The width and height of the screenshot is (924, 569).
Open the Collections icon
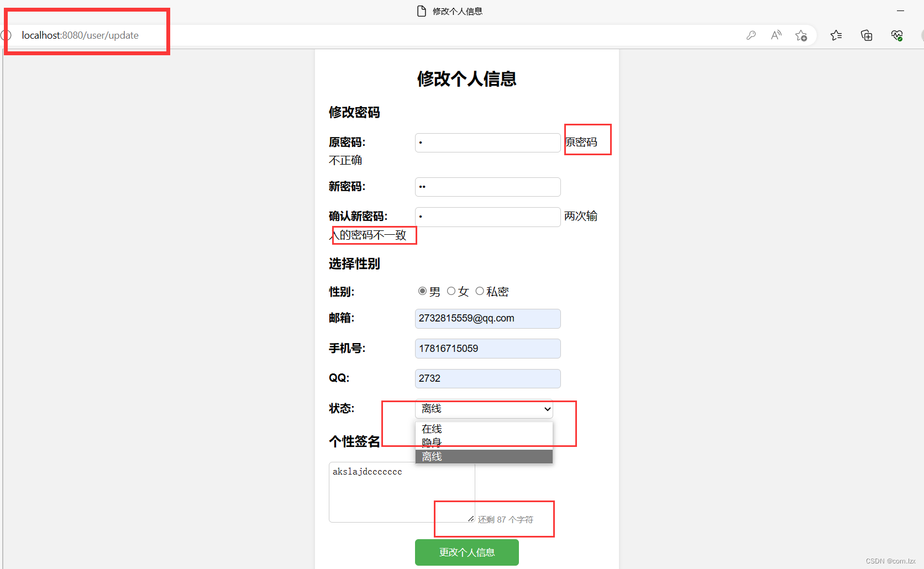[867, 35]
